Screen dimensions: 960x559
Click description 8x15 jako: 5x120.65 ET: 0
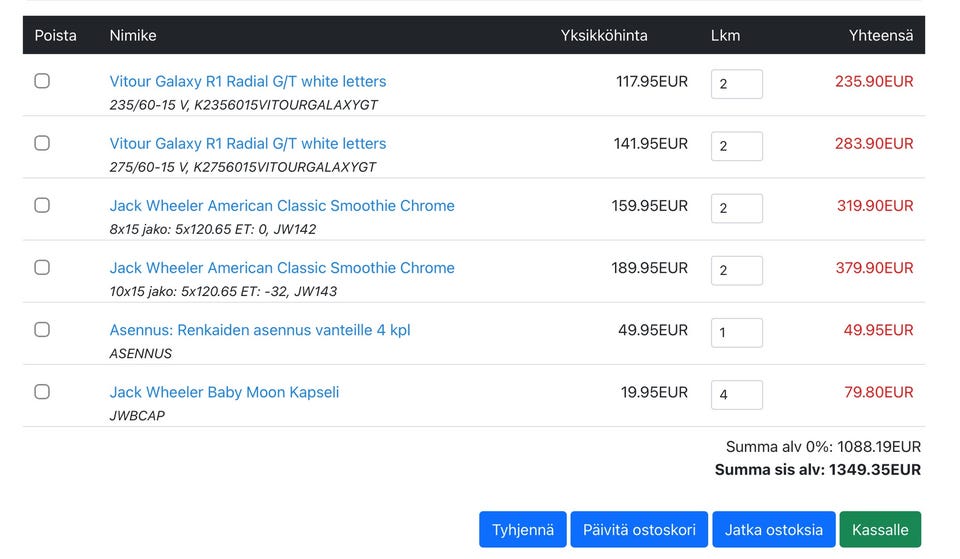(189, 230)
